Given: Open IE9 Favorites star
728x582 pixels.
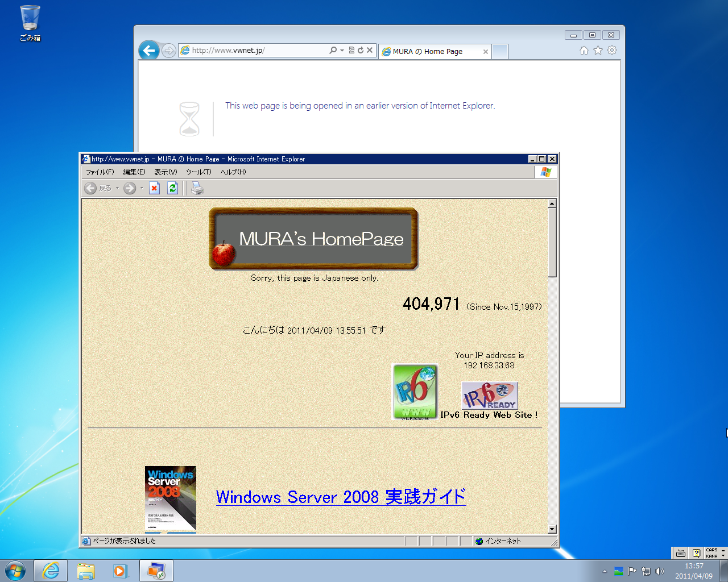Looking at the screenshot, I should coord(598,51).
